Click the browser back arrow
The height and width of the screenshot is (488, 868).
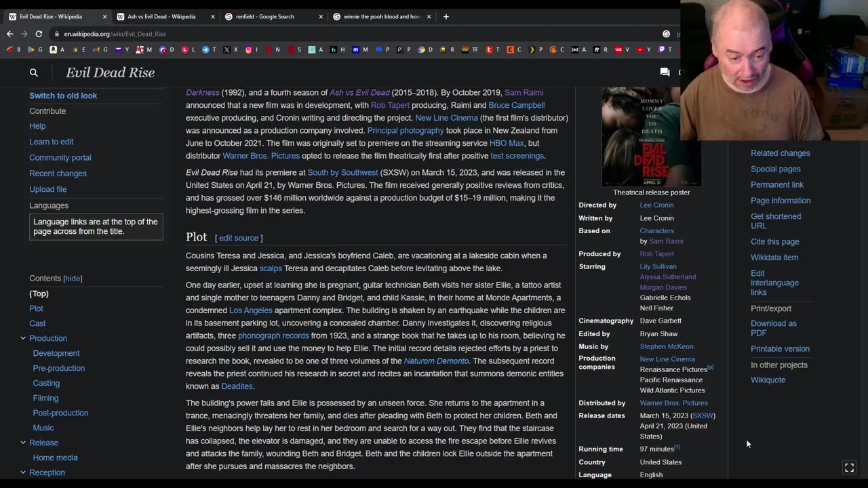pos(9,34)
